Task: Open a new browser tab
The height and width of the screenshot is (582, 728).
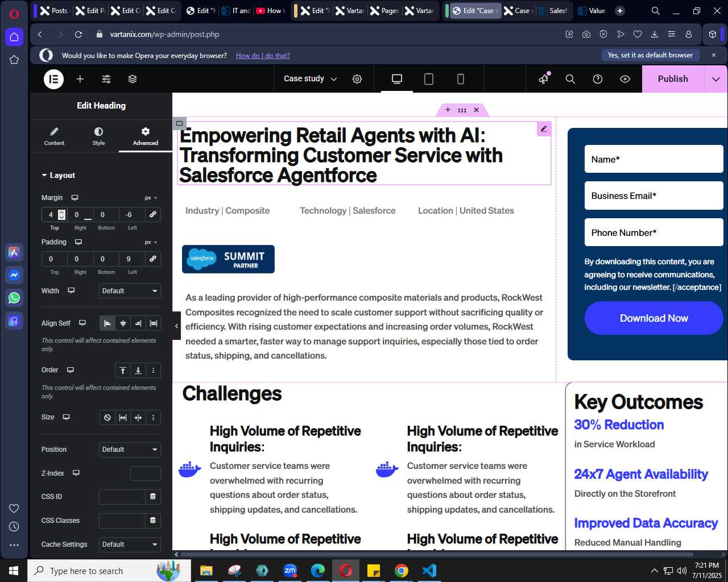Action: coord(620,11)
